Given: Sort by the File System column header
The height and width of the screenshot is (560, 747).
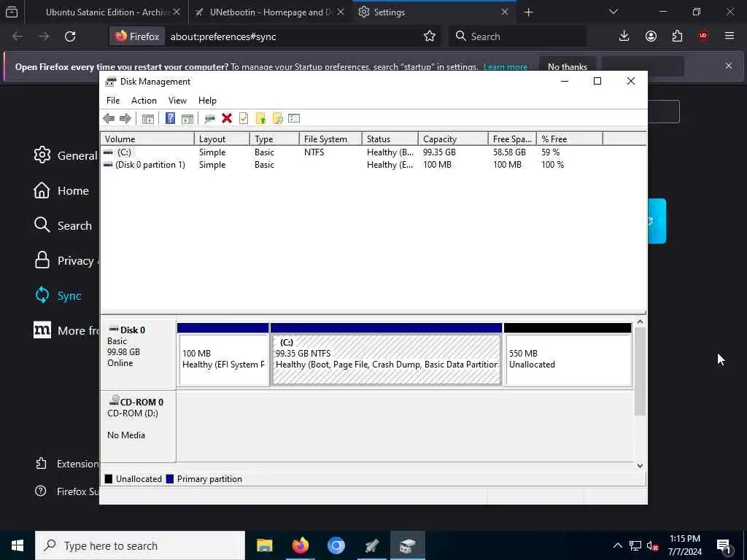Looking at the screenshot, I should tap(330, 139).
